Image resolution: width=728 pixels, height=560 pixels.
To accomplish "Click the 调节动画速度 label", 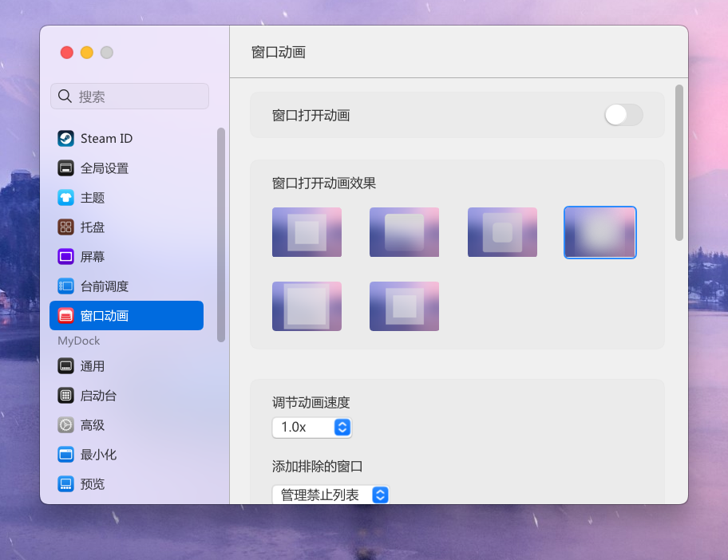I will (x=311, y=402).
